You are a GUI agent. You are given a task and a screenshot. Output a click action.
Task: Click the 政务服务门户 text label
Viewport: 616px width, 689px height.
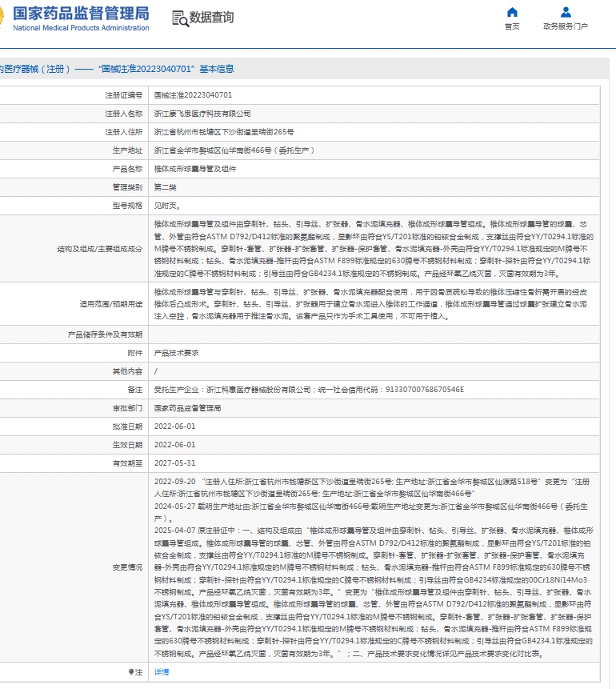tap(566, 26)
